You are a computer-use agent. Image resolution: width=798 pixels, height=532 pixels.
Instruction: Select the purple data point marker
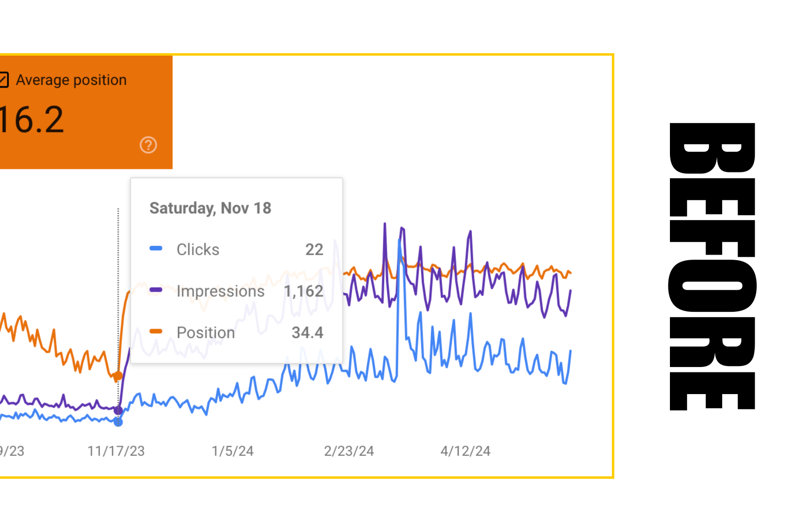[118, 410]
